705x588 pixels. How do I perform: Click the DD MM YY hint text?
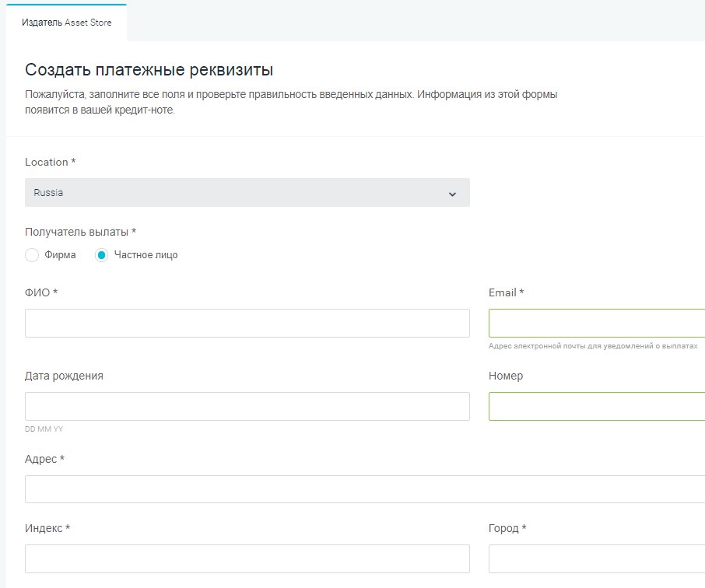point(45,429)
